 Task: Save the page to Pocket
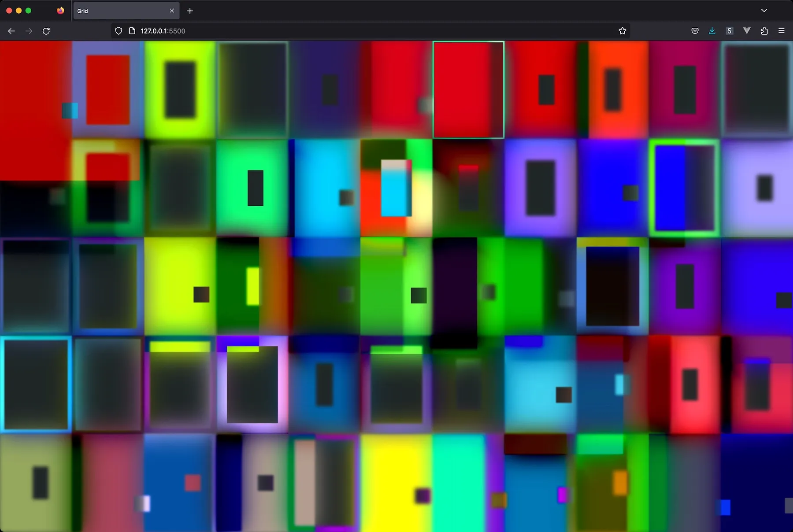pos(695,31)
